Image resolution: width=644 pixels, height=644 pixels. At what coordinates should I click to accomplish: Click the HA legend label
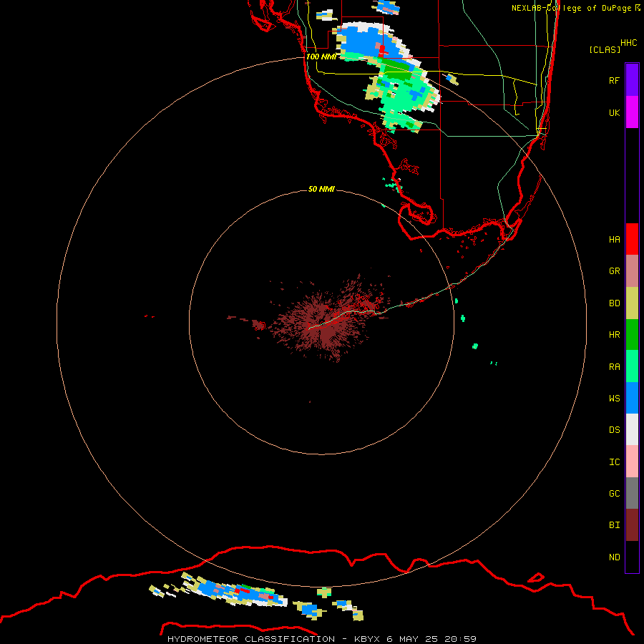tap(614, 239)
